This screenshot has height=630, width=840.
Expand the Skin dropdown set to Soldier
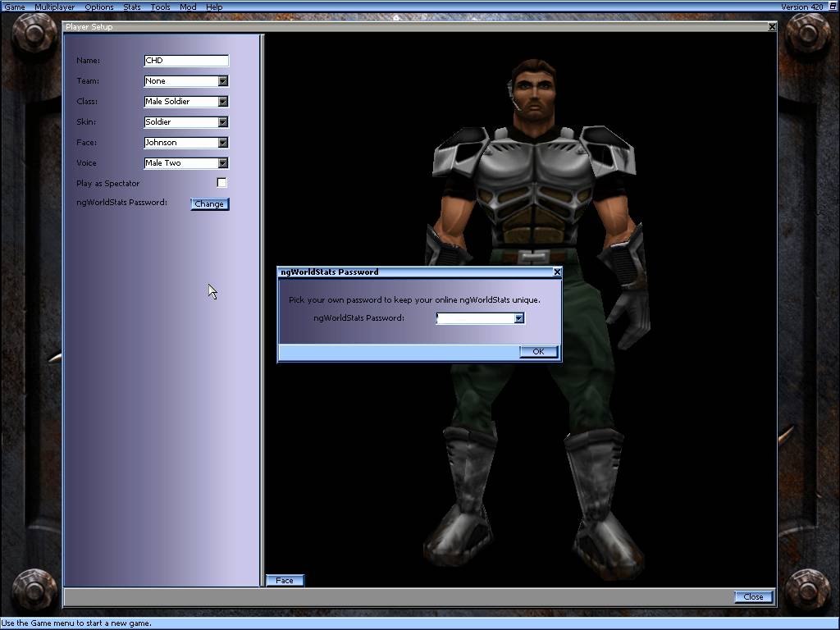click(223, 121)
